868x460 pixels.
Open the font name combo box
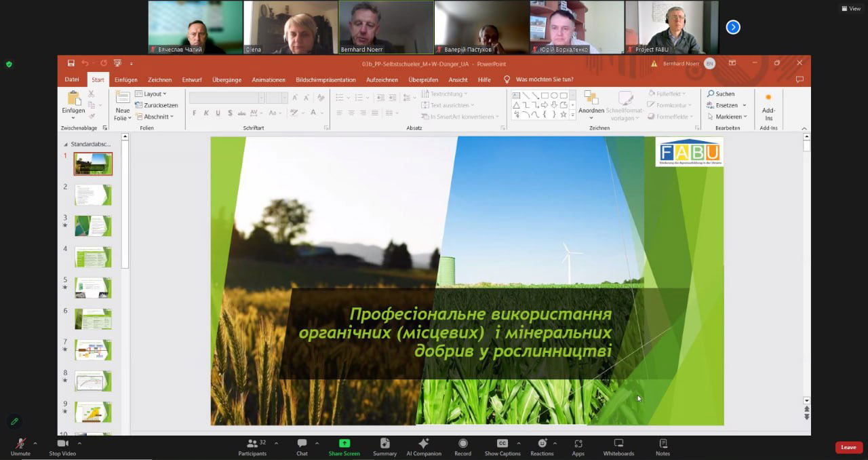[x=226, y=98]
